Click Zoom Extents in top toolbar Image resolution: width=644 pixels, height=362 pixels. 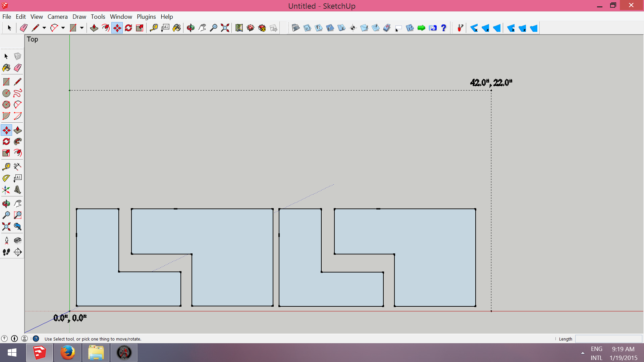tap(225, 28)
